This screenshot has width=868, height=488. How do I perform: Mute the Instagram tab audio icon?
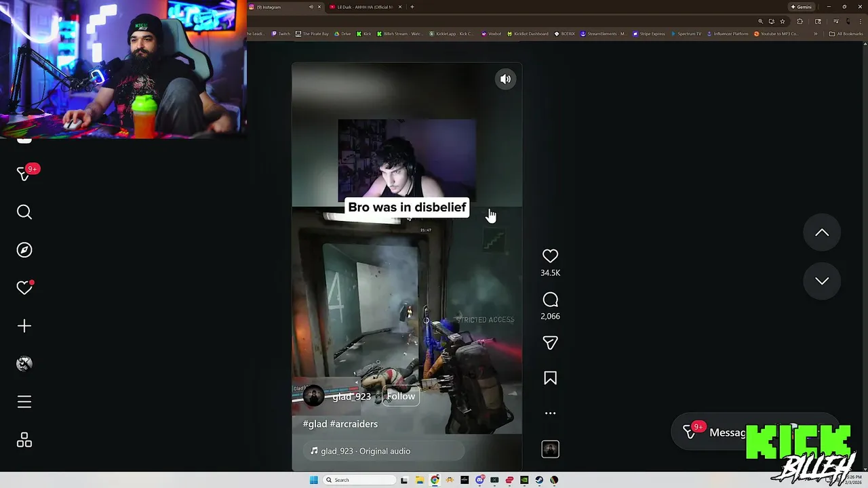pos(311,7)
